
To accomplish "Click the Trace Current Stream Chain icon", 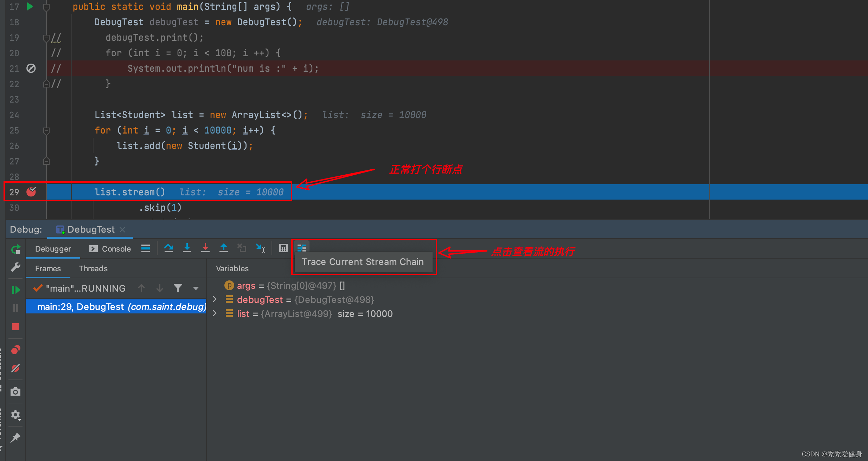I will (302, 248).
